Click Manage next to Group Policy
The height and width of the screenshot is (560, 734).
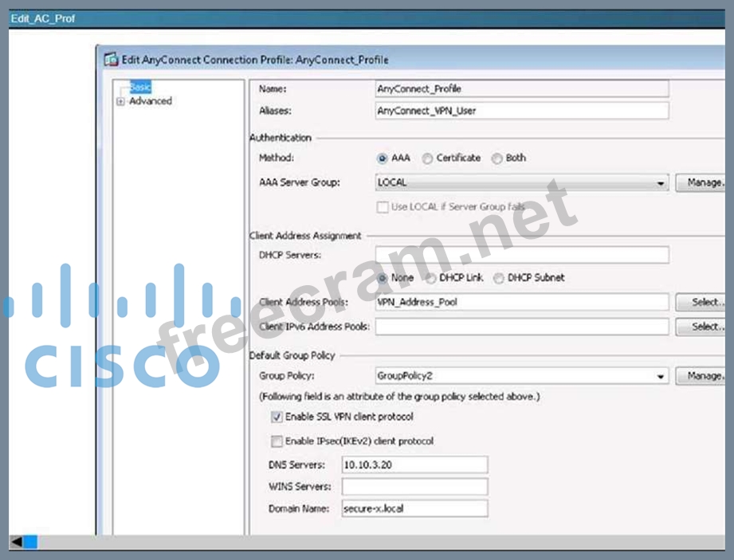(x=703, y=376)
